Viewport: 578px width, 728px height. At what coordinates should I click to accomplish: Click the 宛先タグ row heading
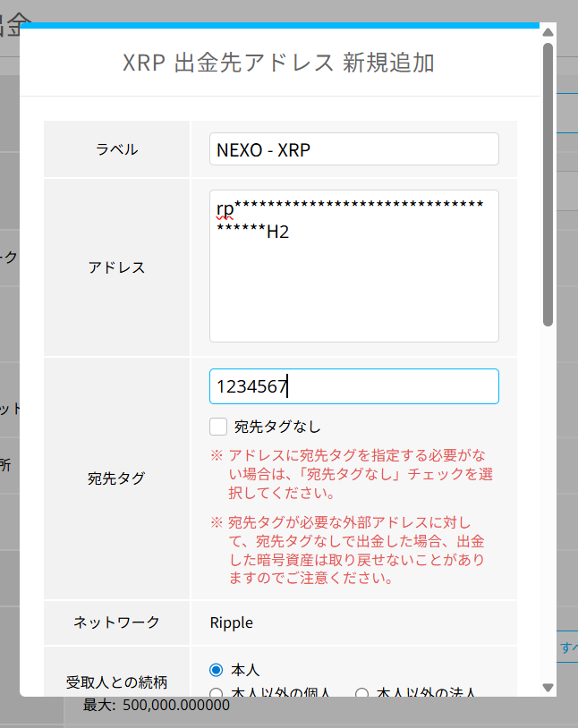(x=117, y=478)
